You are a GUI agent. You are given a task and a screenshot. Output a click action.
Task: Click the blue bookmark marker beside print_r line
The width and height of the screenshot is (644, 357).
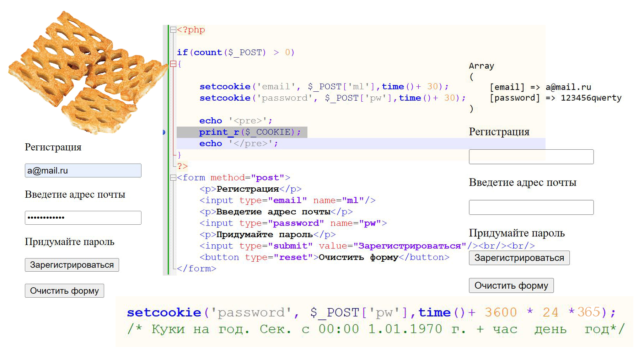click(x=164, y=132)
